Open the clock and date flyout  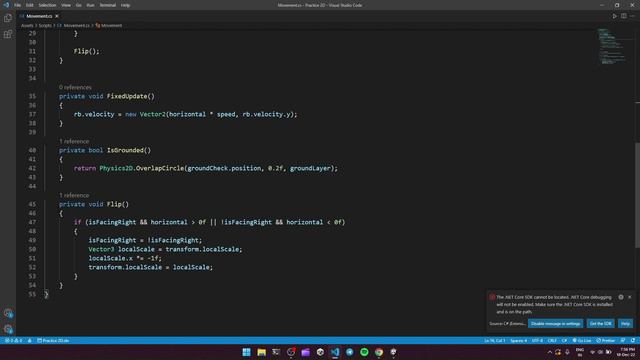pyautogui.click(x=627, y=352)
